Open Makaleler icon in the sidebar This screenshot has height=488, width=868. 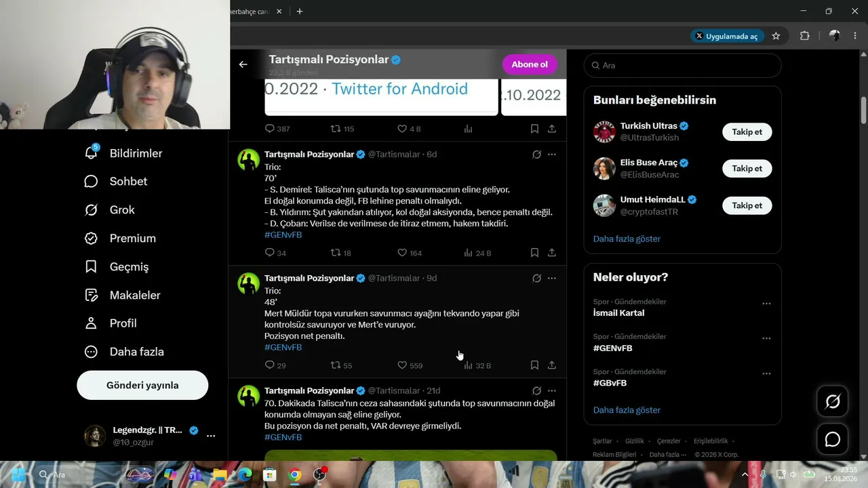pos(91,296)
